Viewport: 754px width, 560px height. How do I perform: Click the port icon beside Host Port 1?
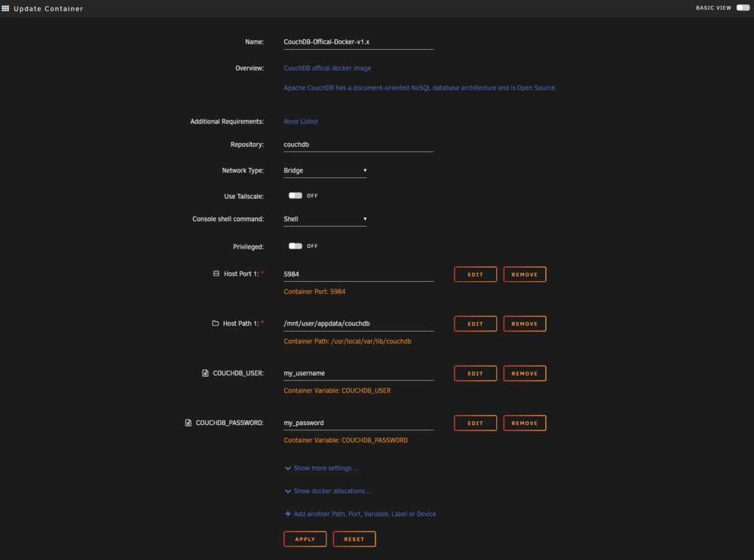pos(216,274)
